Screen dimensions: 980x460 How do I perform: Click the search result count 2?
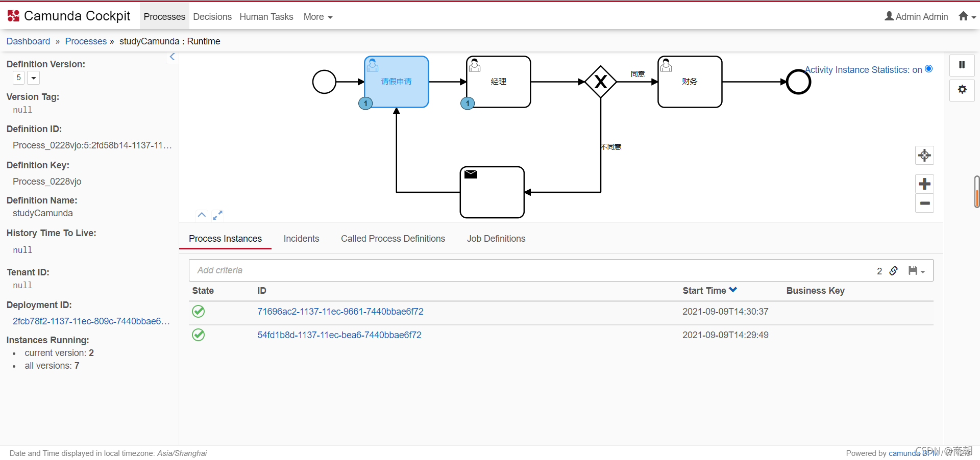pos(879,271)
